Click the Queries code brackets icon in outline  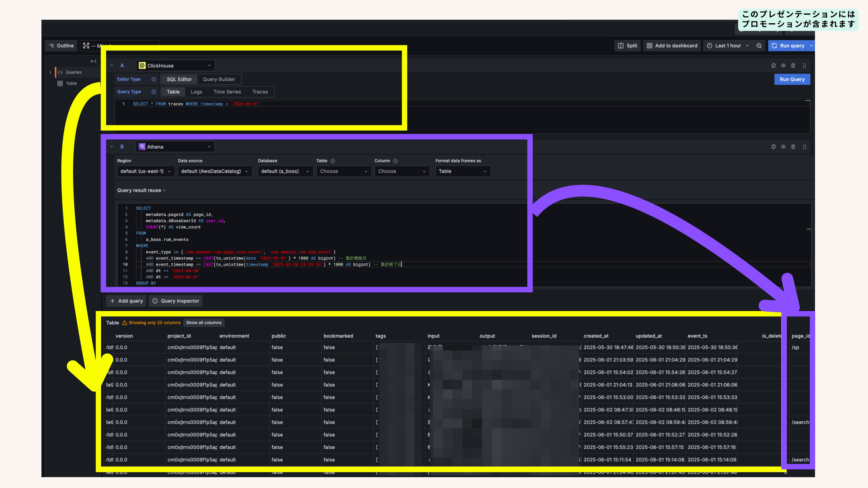click(60, 72)
